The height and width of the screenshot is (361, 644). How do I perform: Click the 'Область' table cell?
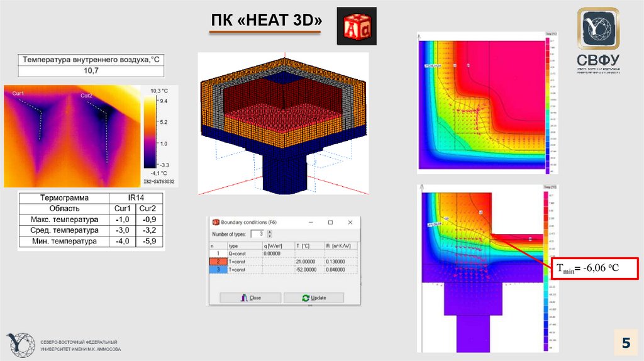[64, 208]
